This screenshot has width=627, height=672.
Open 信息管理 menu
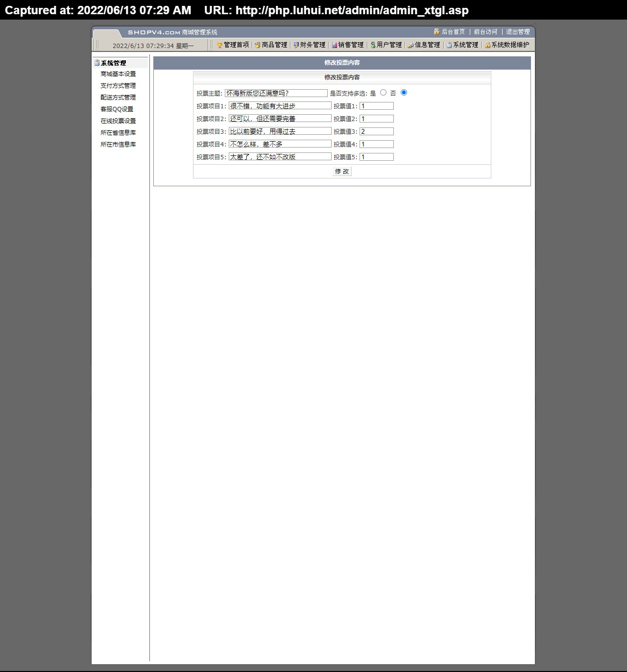click(428, 45)
